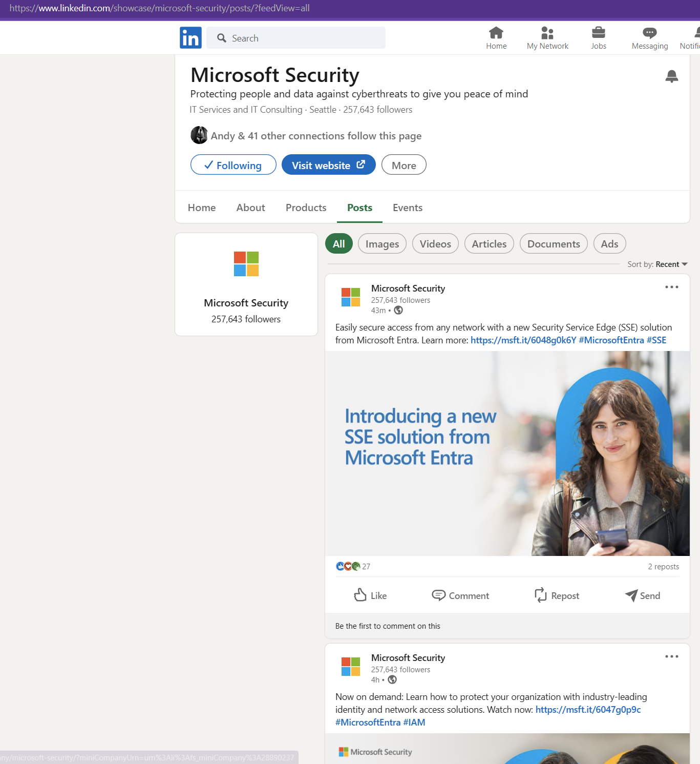Viewport: 700px width, 764px height.
Task: Click the LinkedIn Search field
Action: tap(302, 38)
